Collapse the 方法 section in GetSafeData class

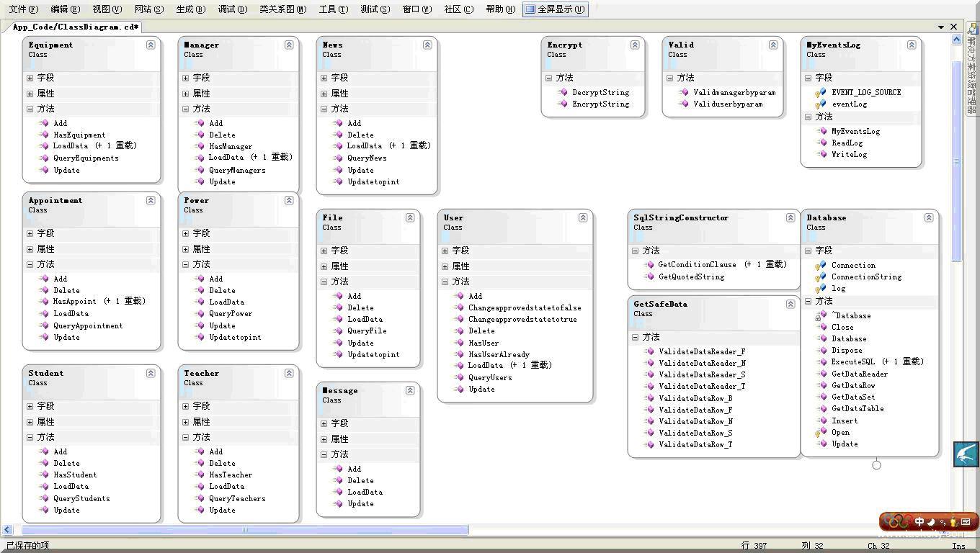tap(636, 337)
